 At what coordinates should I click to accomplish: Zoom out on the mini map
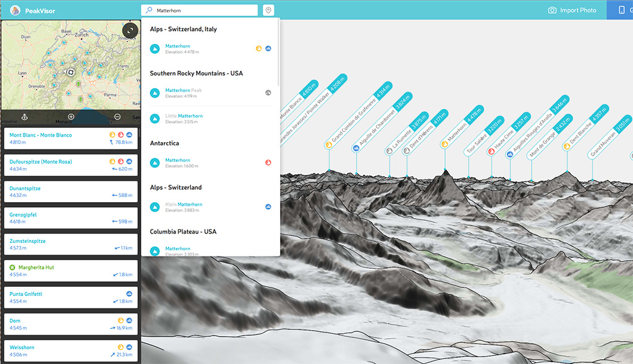(117, 117)
